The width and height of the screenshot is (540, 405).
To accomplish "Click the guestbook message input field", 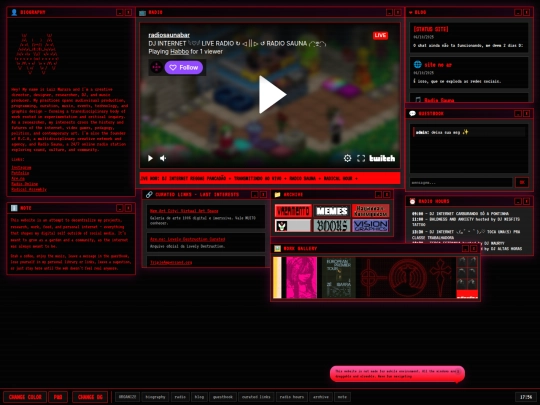I will point(461,183).
